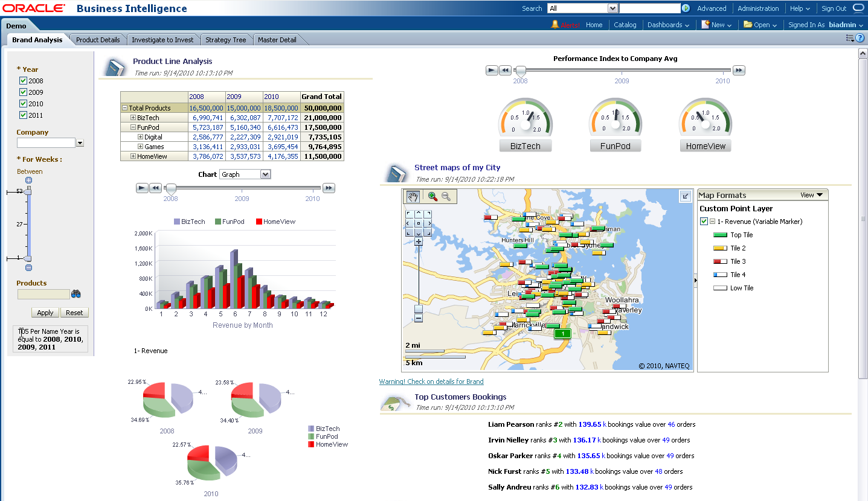Switch to the Master Detail tab
The width and height of the screenshot is (868, 501).
(277, 40)
